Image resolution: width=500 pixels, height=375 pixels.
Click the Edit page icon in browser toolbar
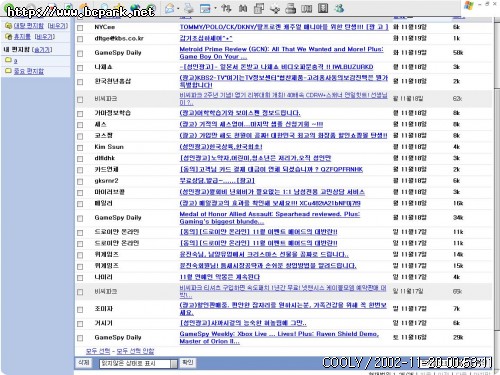coord(205,8)
